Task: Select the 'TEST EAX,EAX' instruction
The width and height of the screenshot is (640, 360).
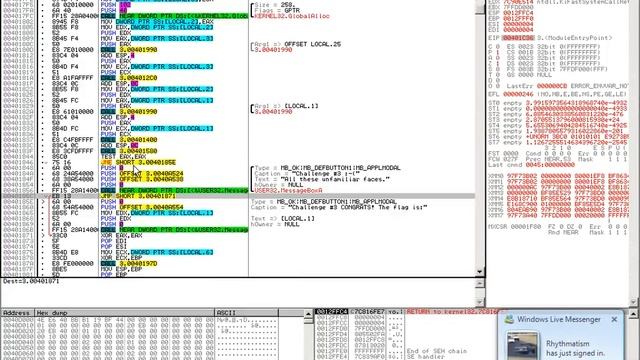Action: point(123,157)
